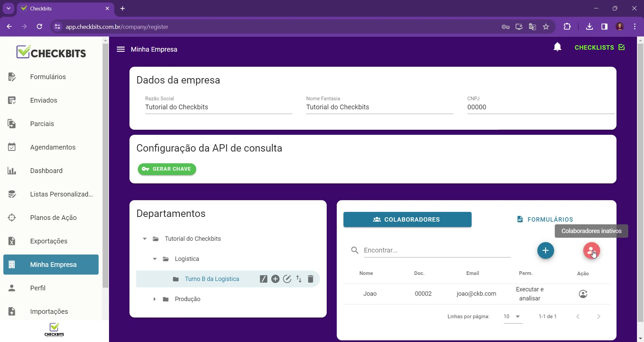Image resolution: width=644 pixels, height=342 pixels.
Task: Open Parciais in the sidebar
Action: (51, 124)
